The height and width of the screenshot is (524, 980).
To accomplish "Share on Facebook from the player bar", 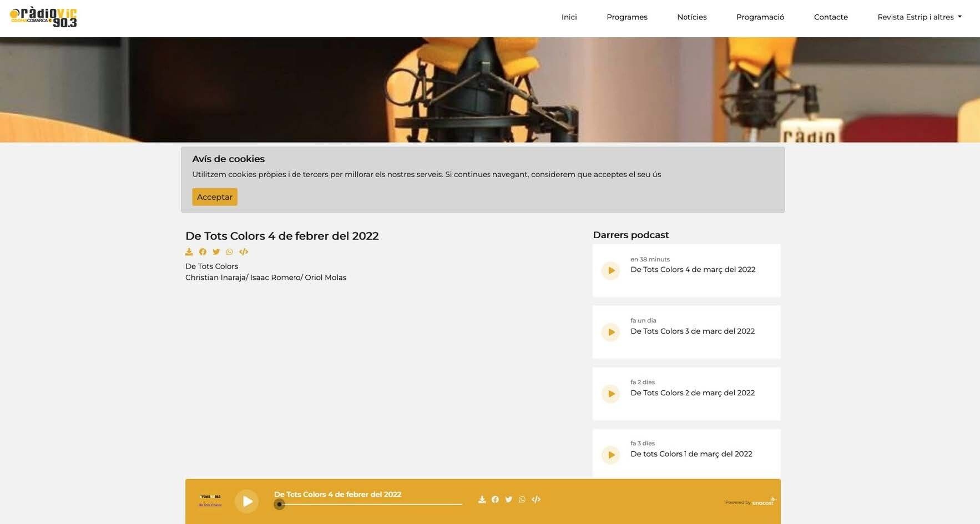I will point(495,500).
